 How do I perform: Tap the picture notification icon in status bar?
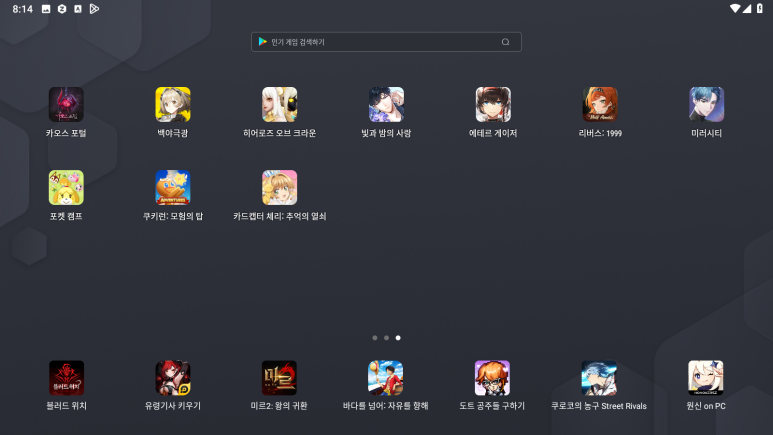46,9
